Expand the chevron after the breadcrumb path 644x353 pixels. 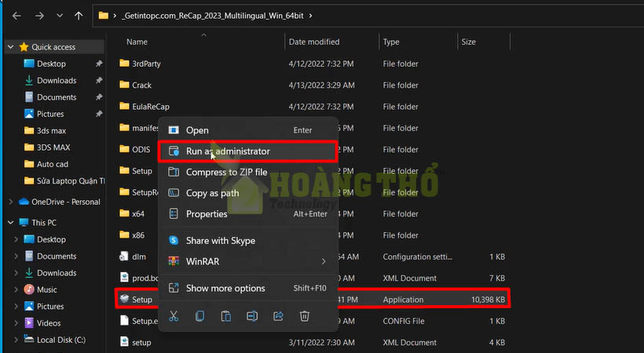[310, 16]
